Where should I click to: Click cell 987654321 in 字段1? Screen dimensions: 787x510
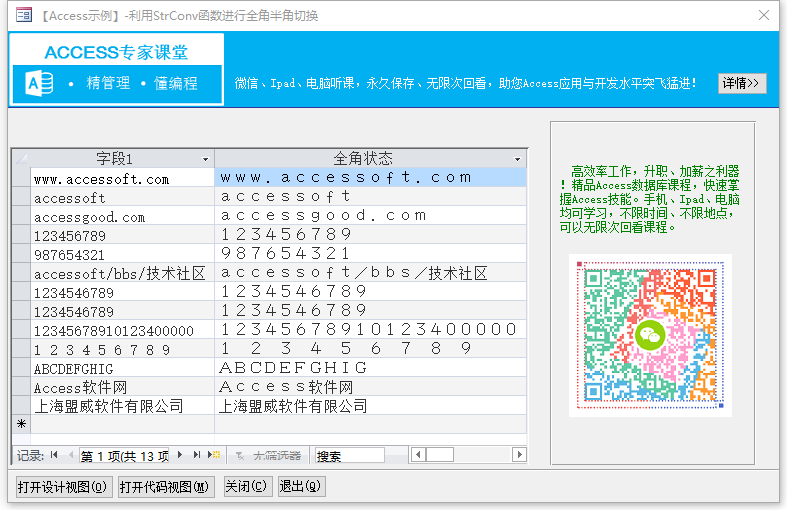click(122, 253)
